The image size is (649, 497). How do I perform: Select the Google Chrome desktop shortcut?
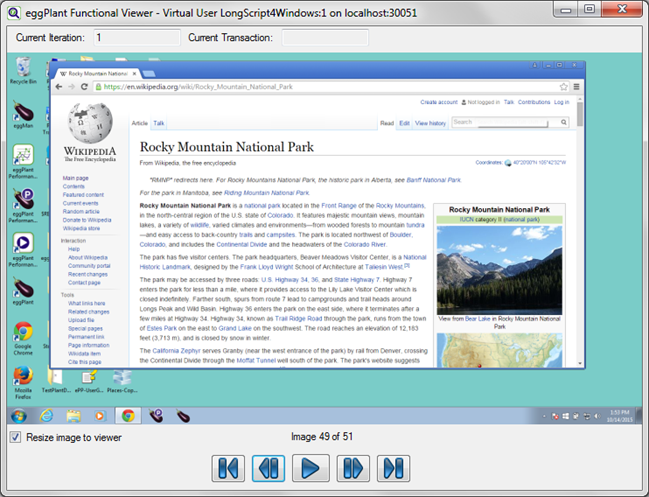coord(23,335)
